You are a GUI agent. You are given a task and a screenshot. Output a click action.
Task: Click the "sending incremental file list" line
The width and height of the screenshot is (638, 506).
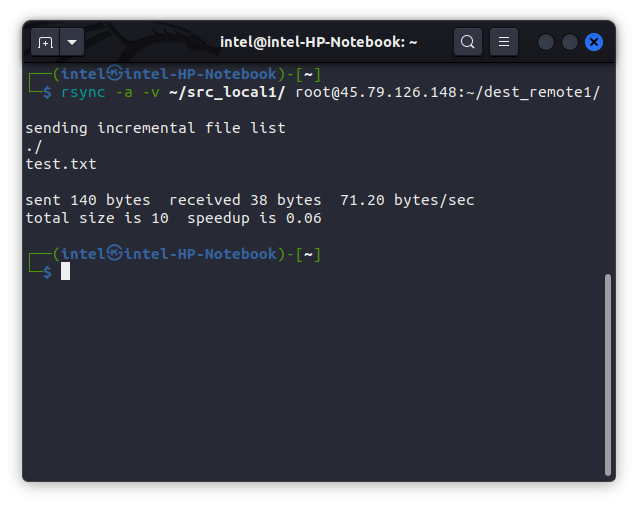pos(155,128)
